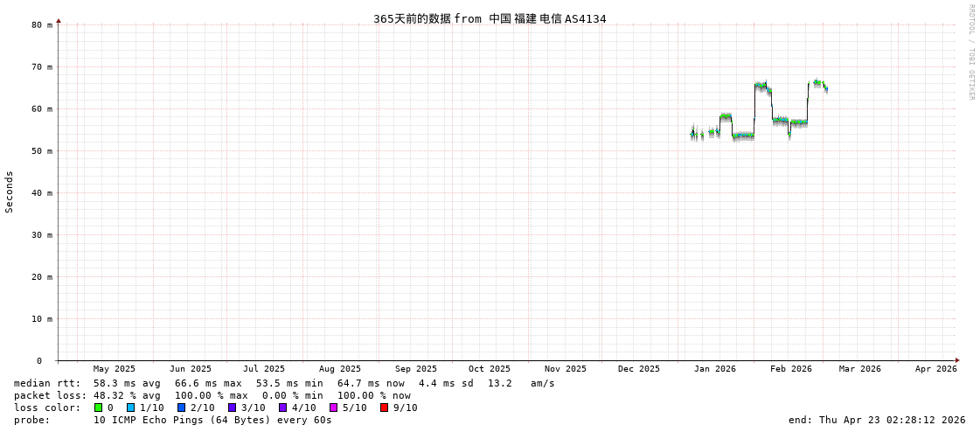The image size is (980, 432).
Task: Click the RRDTOOL / TOBI OETIKER watermark
Action: point(971,52)
